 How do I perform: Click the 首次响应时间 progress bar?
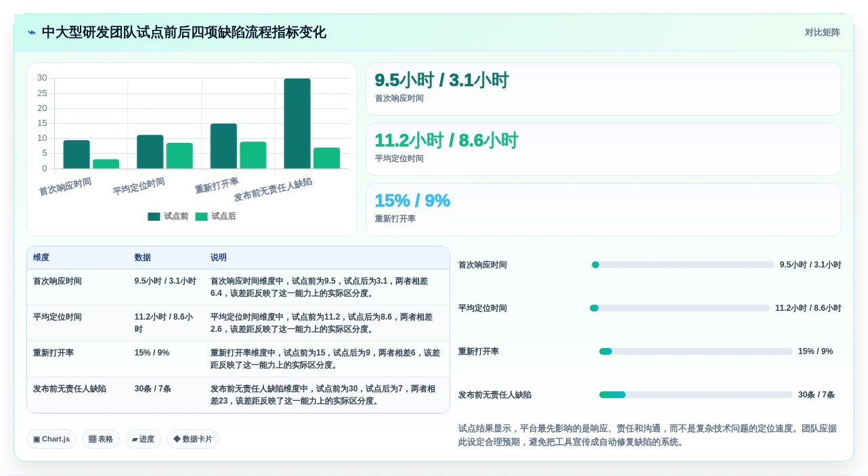point(683,265)
